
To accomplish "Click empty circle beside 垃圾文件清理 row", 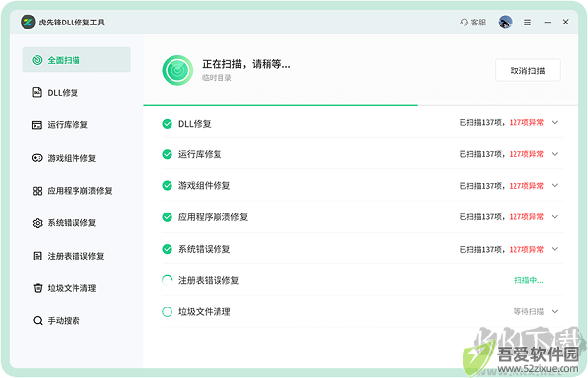I will click(167, 311).
